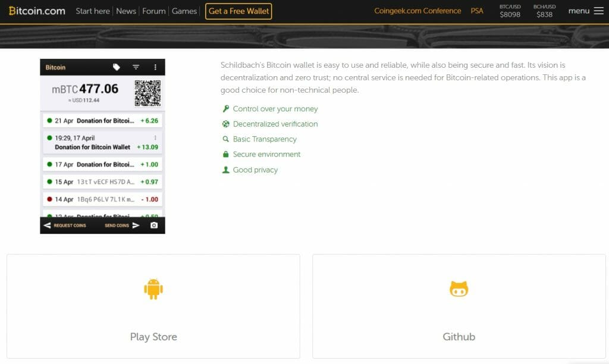Click the Bitcoin.com logo
The height and width of the screenshot is (364, 609).
[37, 11]
